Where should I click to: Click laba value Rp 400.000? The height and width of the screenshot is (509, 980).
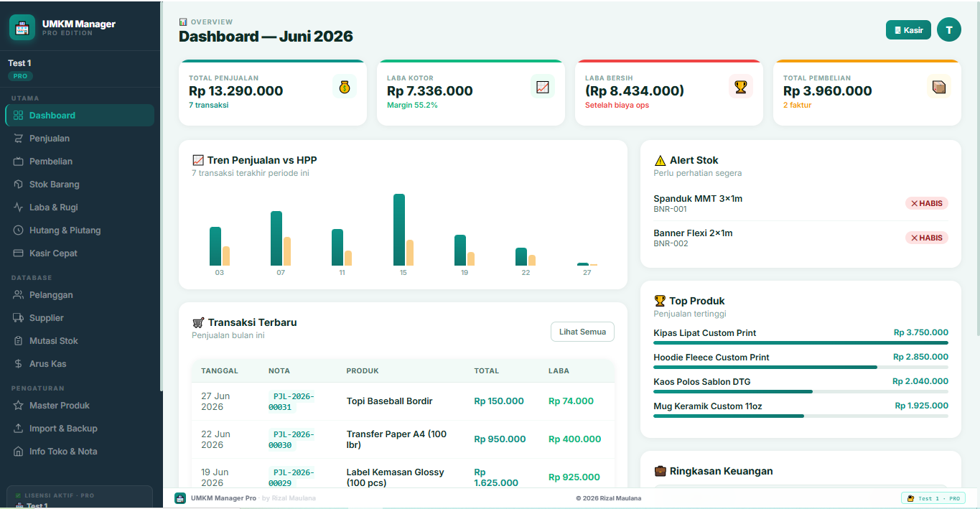click(x=575, y=439)
